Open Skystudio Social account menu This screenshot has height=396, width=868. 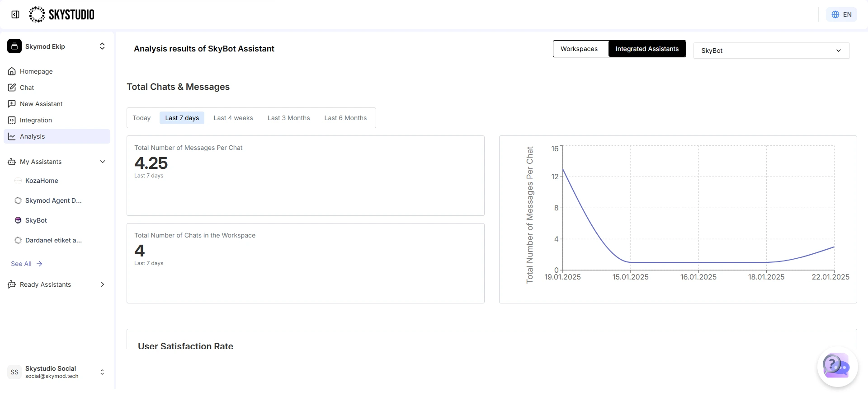point(57,372)
